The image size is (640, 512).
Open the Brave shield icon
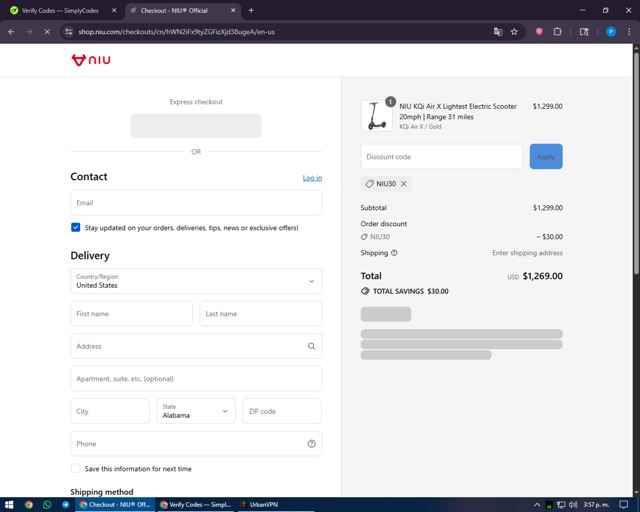tap(539, 31)
